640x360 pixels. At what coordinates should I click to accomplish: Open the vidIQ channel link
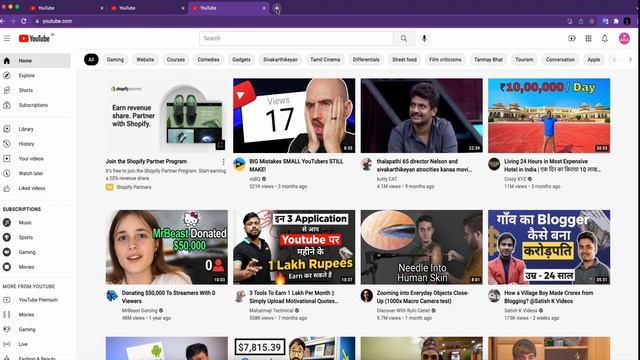[255, 179]
